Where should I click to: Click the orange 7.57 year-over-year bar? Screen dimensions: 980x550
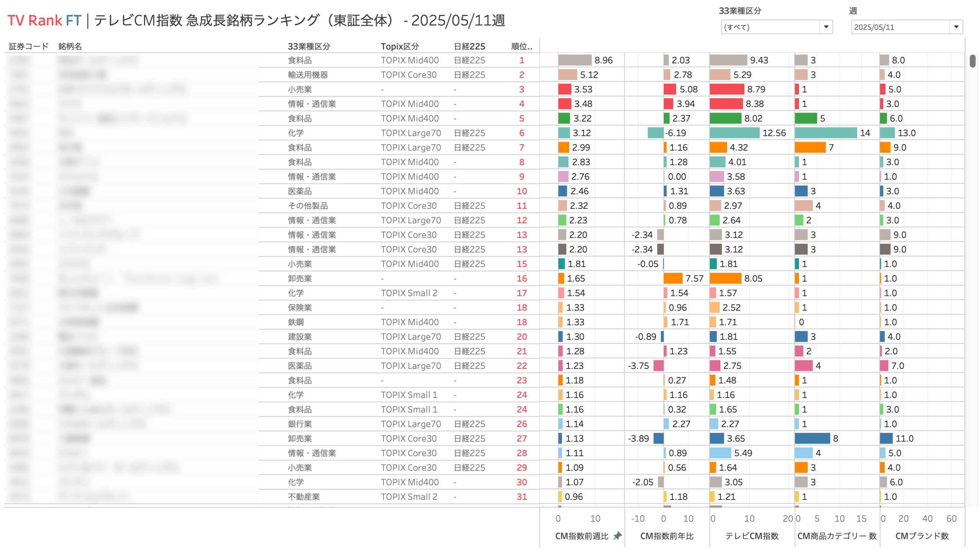[673, 278]
